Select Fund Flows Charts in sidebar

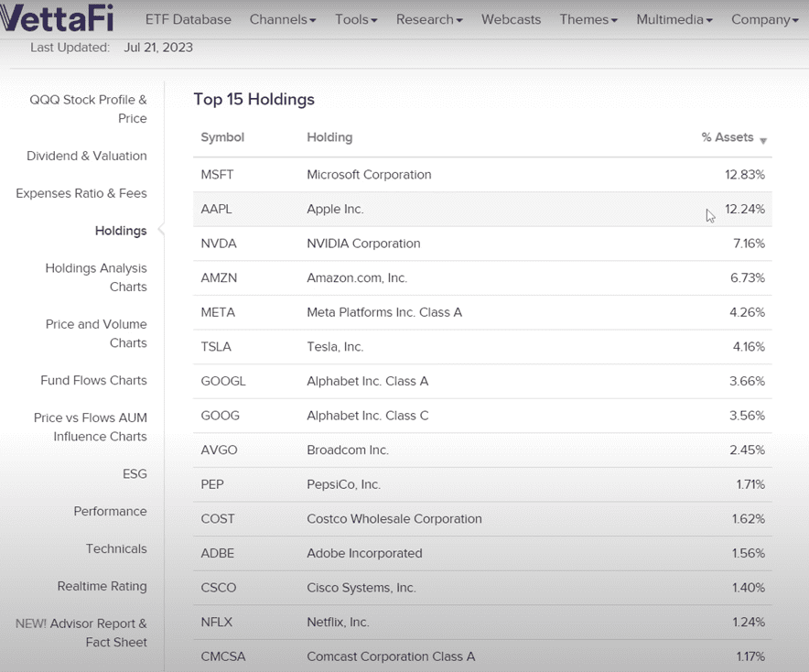tap(93, 380)
